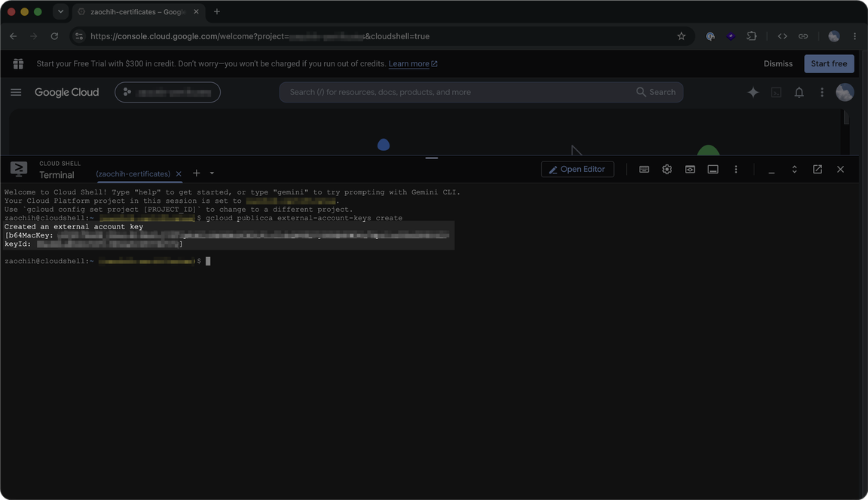Viewport: 868px width, 500px height.
Task: Click the Cloud Shell terminal logo icon
Action: coord(19,169)
